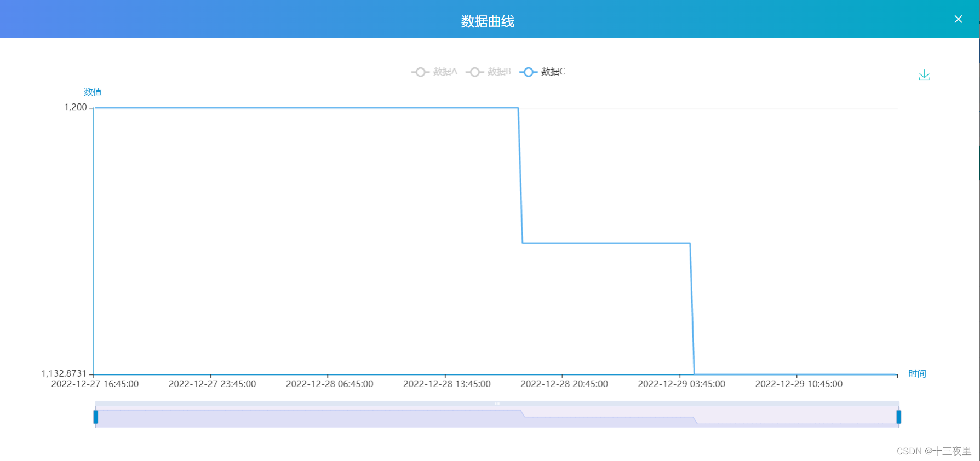This screenshot has height=461, width=980.
Task: Enable the 数据A series in legend
Action: pyautogui.click(x=434, y=72)
